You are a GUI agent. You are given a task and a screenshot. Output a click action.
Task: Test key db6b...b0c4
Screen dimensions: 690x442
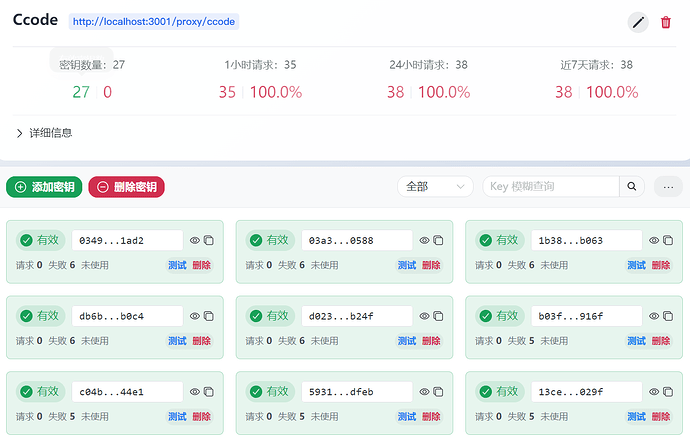[177, 341]
